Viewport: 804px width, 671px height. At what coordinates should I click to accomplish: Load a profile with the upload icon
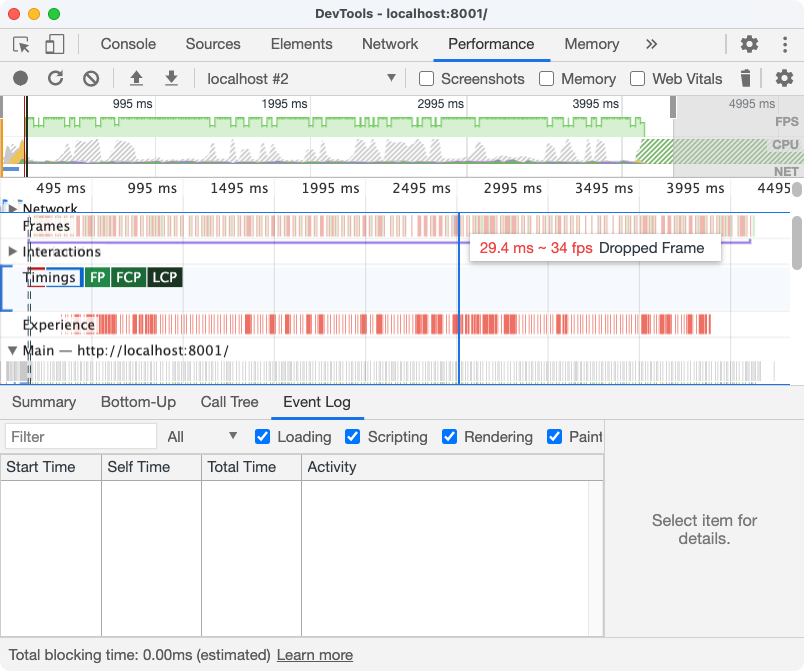(x=137, y=78)
